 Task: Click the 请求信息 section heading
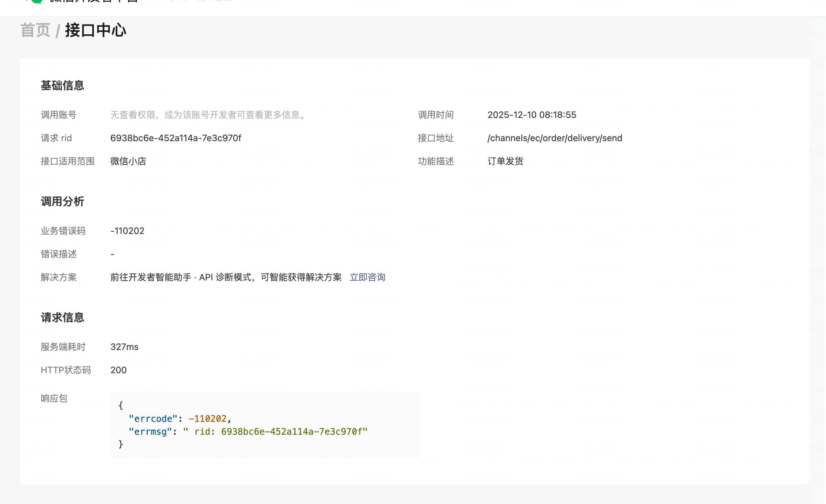point(62,317)
